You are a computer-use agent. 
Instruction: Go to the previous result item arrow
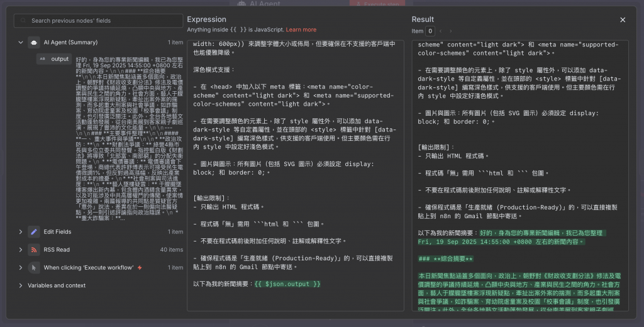pos(441,31)
